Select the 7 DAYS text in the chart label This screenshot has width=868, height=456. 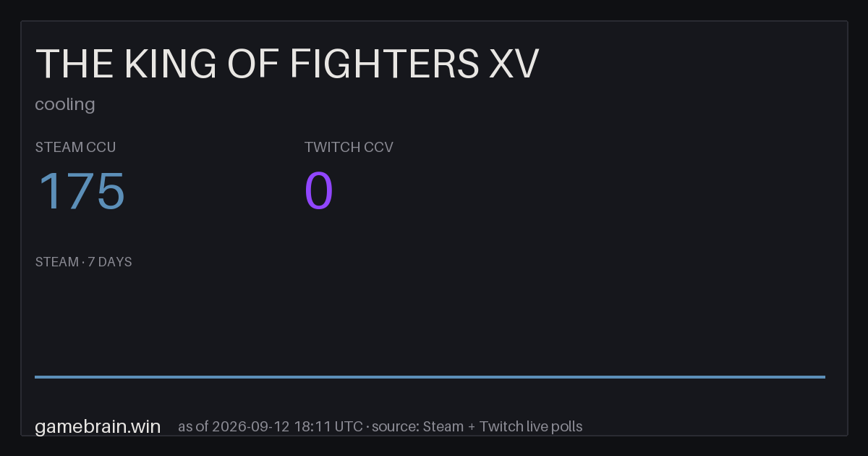click(110, 262)
